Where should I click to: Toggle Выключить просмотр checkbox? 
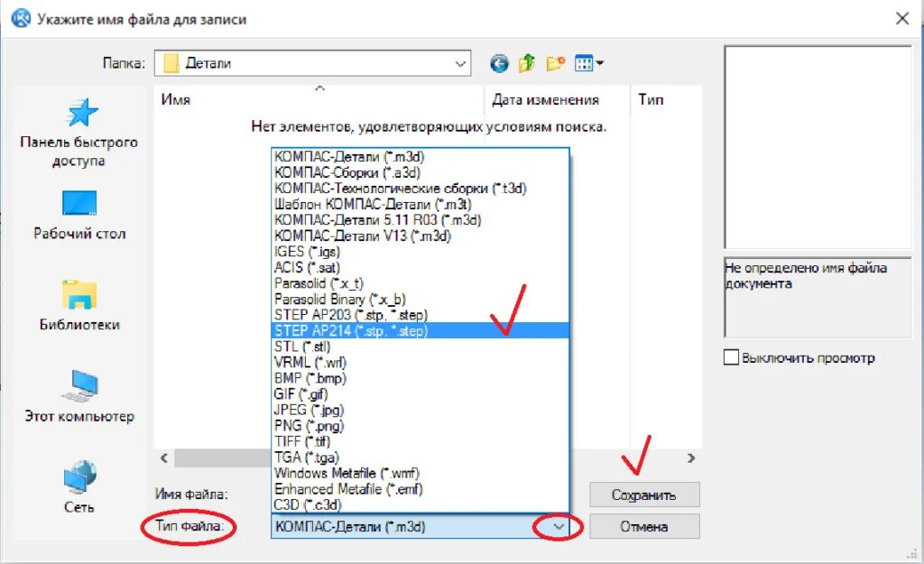(731, 357)
